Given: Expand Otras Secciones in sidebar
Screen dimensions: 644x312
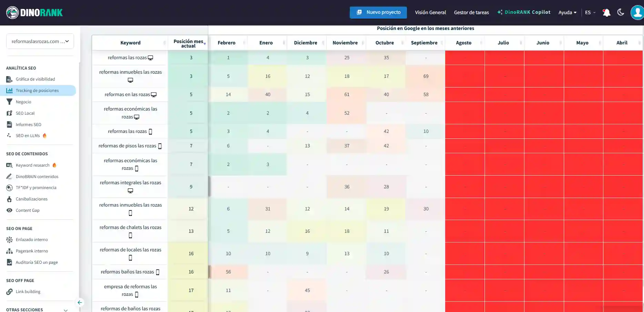Looking at the screenshot, I should (x=65, y=310).
